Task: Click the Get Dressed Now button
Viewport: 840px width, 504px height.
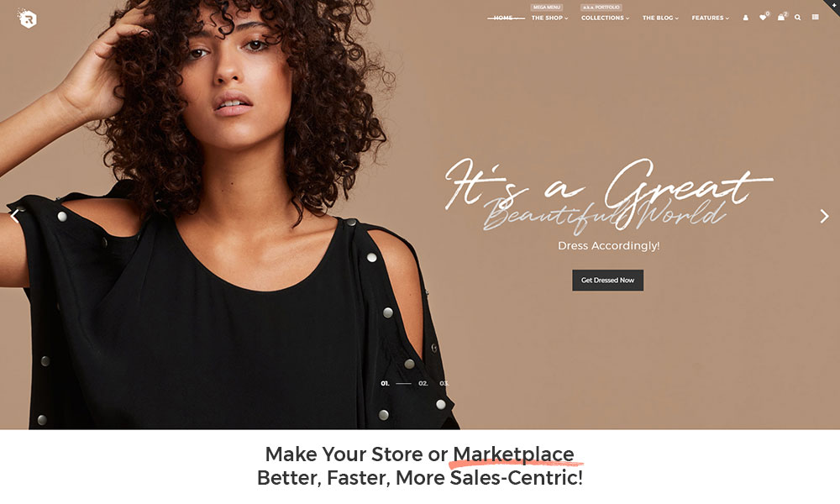Action: pyautogui.click(x=607, y=280)
